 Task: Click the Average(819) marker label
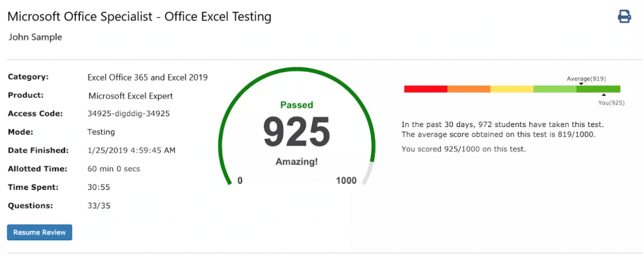click(x=586, y=79)
